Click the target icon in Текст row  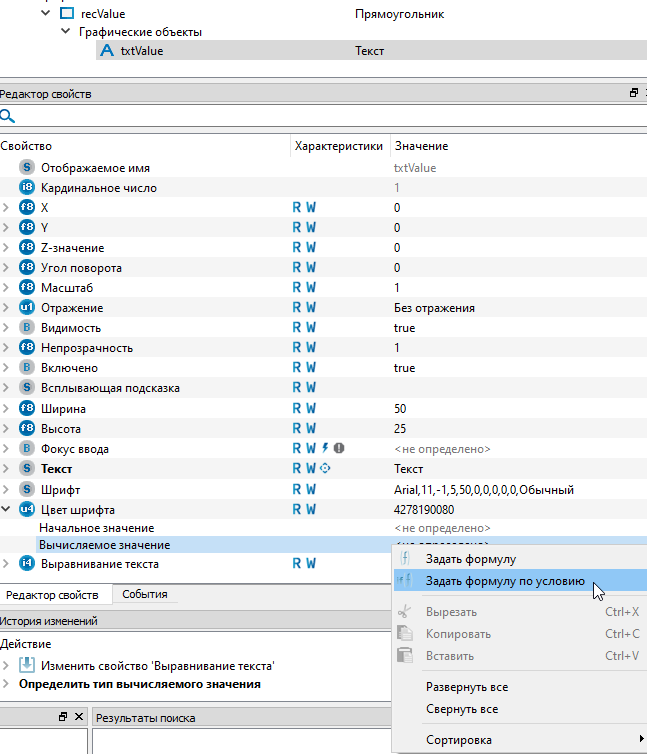tap(325, 468)
